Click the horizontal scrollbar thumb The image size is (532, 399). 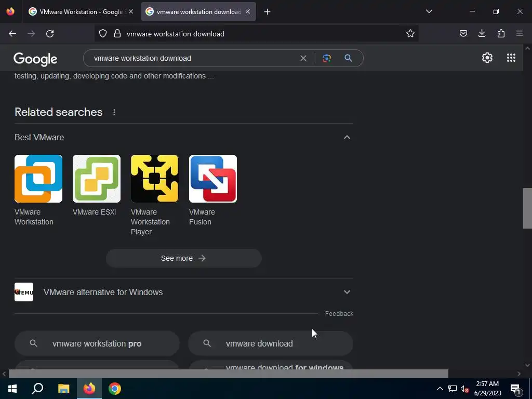pos(229,374)
